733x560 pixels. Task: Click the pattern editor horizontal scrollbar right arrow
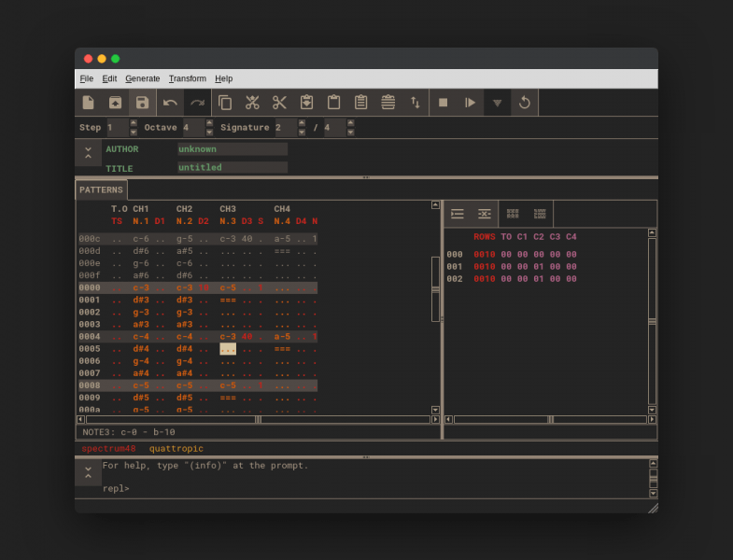[435, 419]
